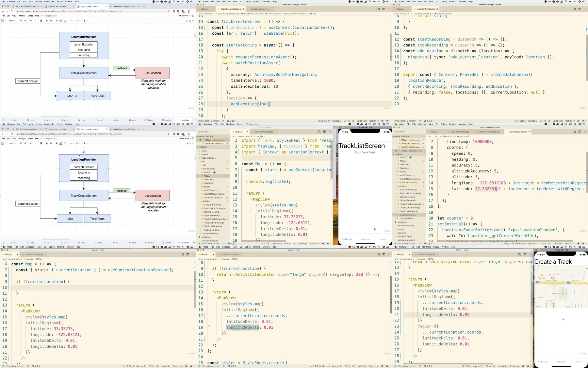Open App.js in the explorer tree
Viewport: 588px width, 368px height.
(400, 229)
